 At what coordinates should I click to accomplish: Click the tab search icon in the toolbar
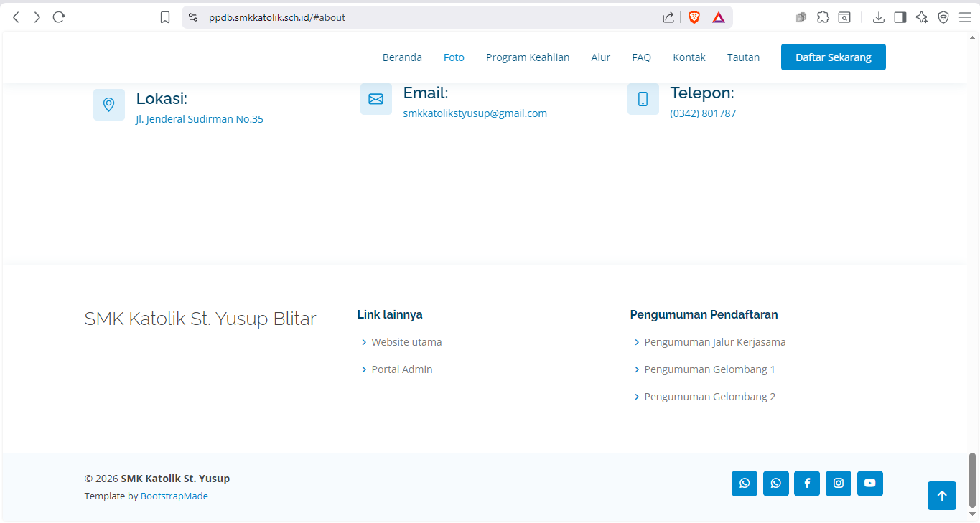coord(845,17)
